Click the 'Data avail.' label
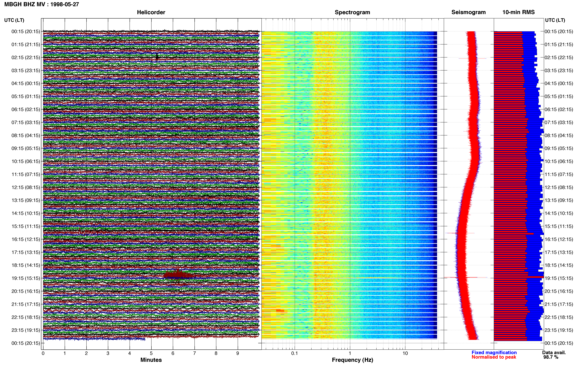588x368 pixels. (554, 352)
